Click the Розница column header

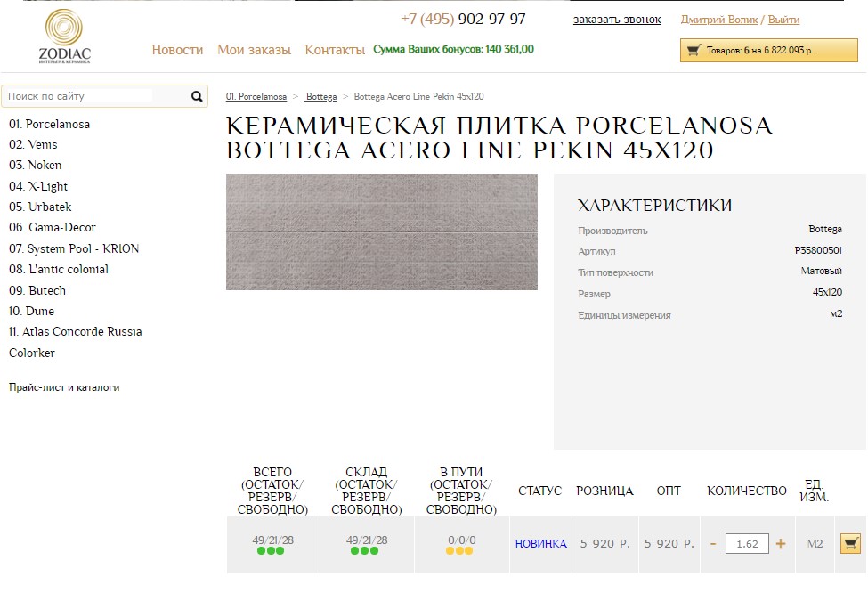coord(604,491)
